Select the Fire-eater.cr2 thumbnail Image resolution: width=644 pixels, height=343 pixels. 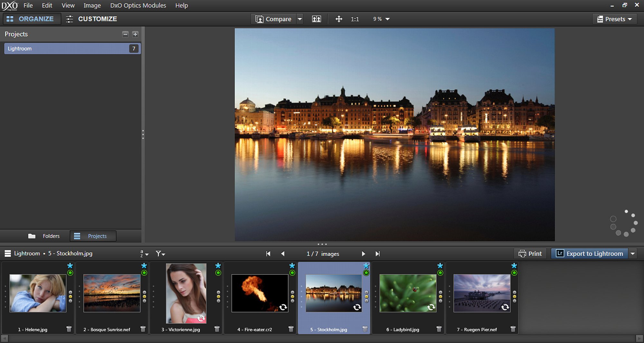[260, 293]
